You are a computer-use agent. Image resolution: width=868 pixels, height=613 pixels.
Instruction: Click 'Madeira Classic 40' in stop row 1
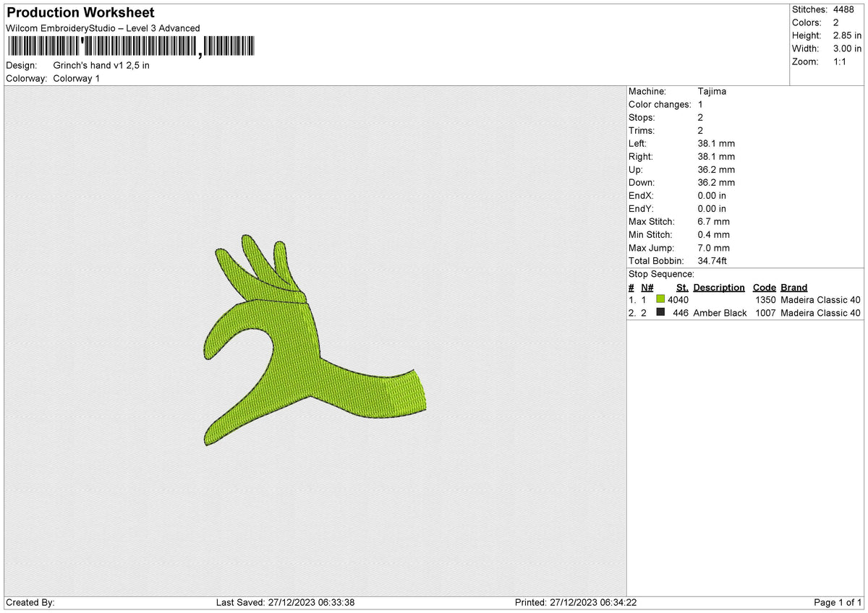pyautogui.click(x=821, y=299)
